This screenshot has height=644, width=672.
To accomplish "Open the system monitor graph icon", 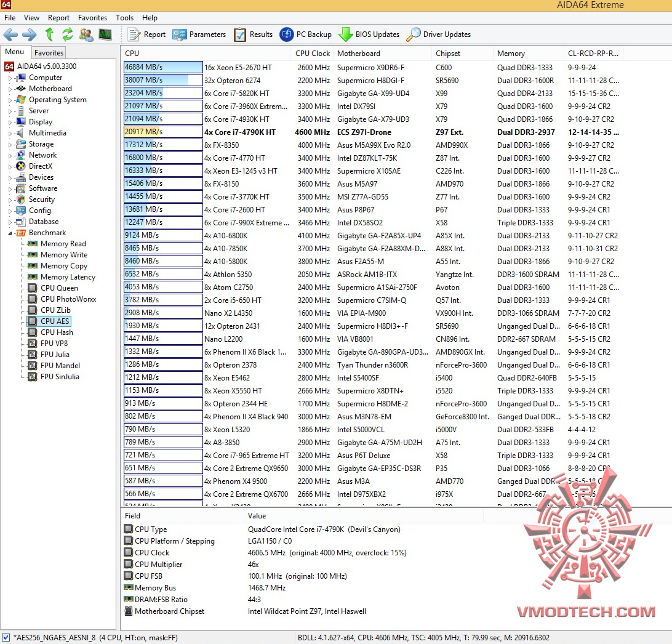I will 105,34.
